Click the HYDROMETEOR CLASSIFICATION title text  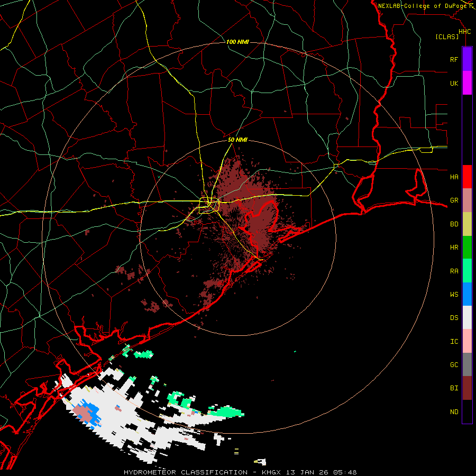(186, 472)
